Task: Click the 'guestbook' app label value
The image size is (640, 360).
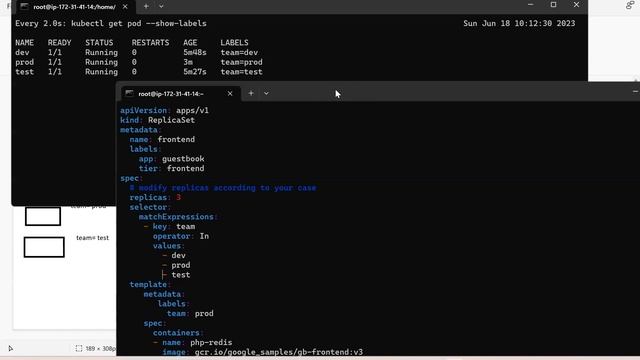Action: pyautogui.click(x=183, y=159)
